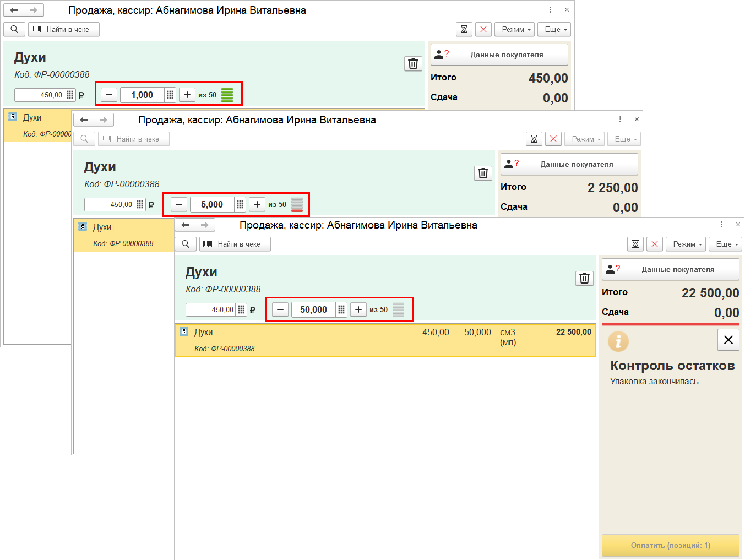Expand the Режим dropdown in the 2 250,00 window

point(584,139)
